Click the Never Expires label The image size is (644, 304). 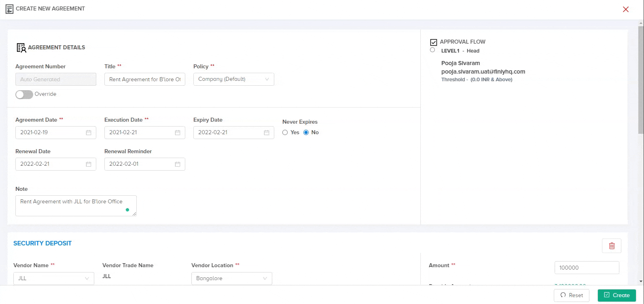300,122
